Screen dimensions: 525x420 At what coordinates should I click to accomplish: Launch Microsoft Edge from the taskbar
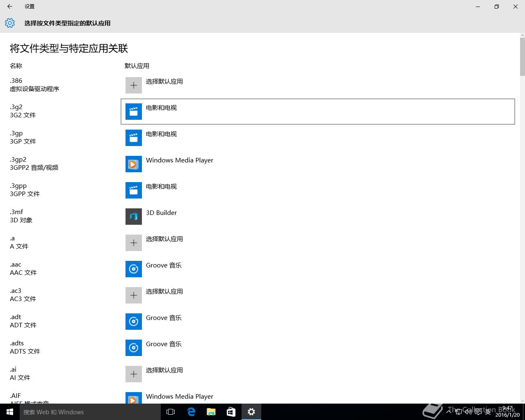191,412
